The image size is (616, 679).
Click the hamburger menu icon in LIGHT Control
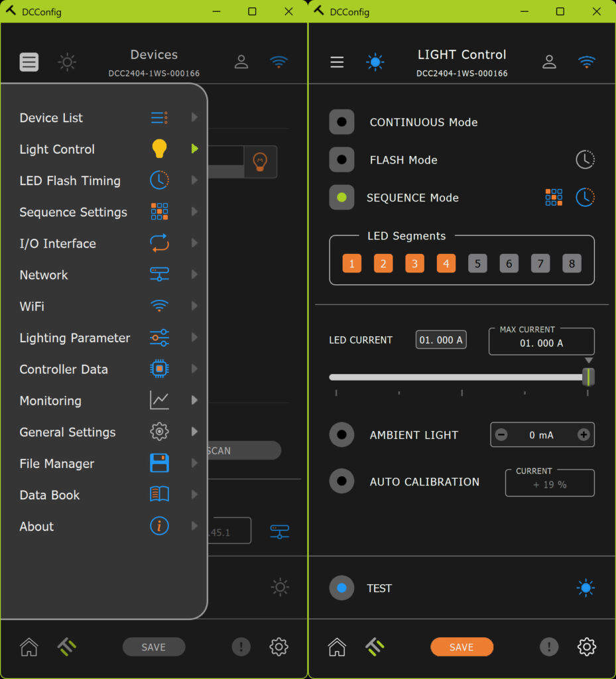337,62
